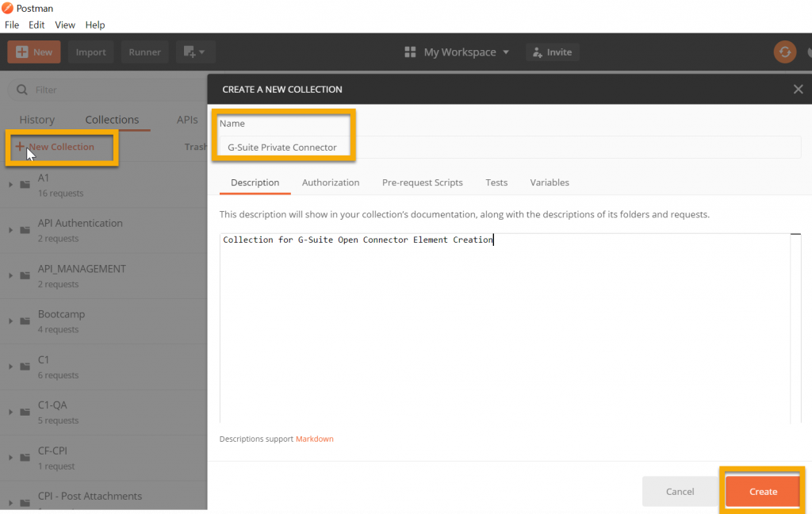This screenshot has height=514, width=812.
Task: Select the Authorization tab
Action: (x=331, y=182)
